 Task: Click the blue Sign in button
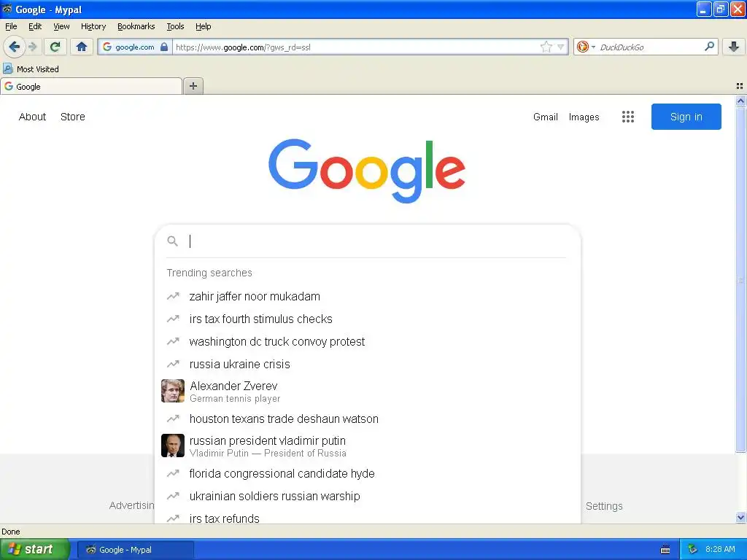coord(686,117)
